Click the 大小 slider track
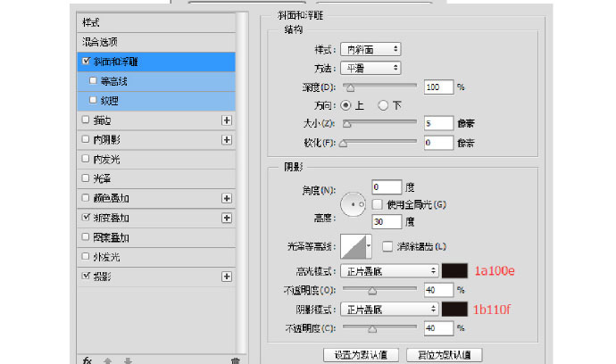This screenshot has height=364, width=616. pyautogui.click(x=379, y=121)
